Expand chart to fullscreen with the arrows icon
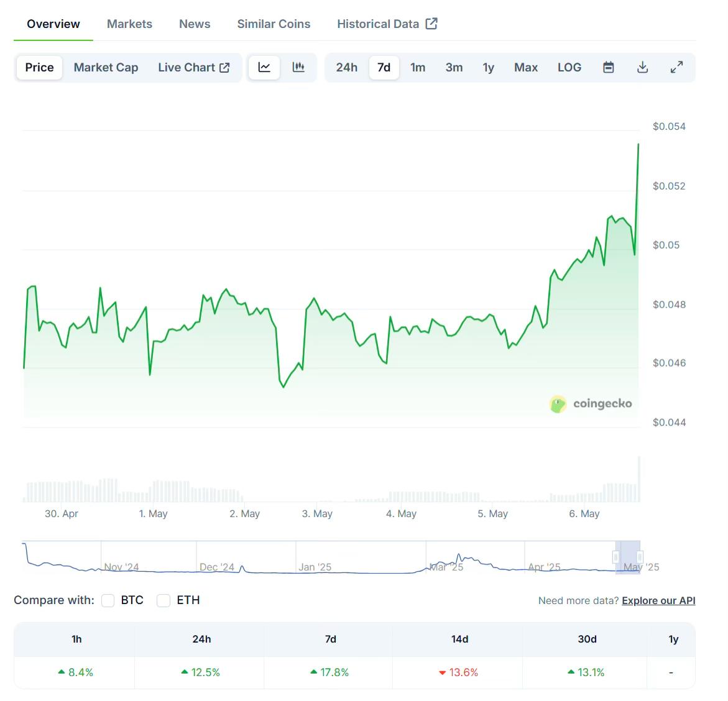 (x=677, y=67)
